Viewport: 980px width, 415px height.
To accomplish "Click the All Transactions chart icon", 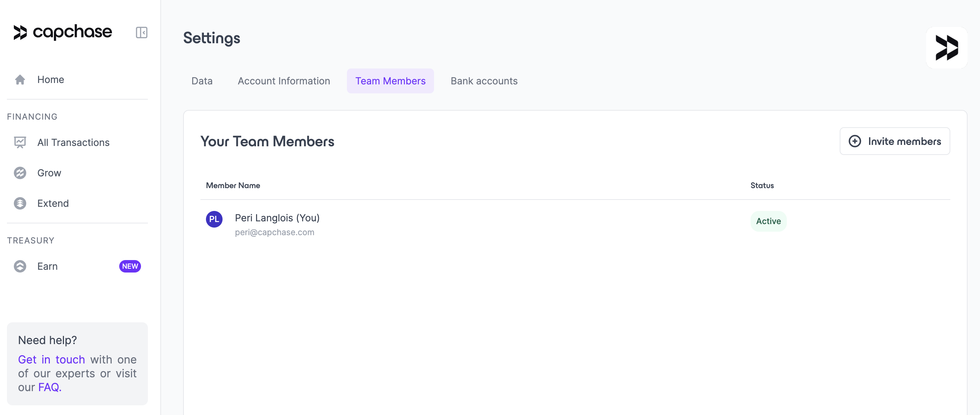I will tap(20, 142).
